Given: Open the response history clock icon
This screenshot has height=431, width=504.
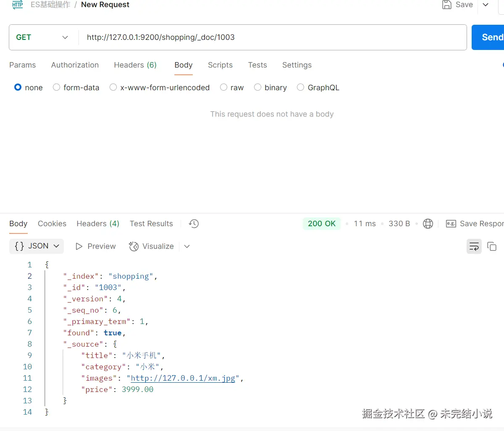Looking at the screenshot, I should (x=194, y=224).
